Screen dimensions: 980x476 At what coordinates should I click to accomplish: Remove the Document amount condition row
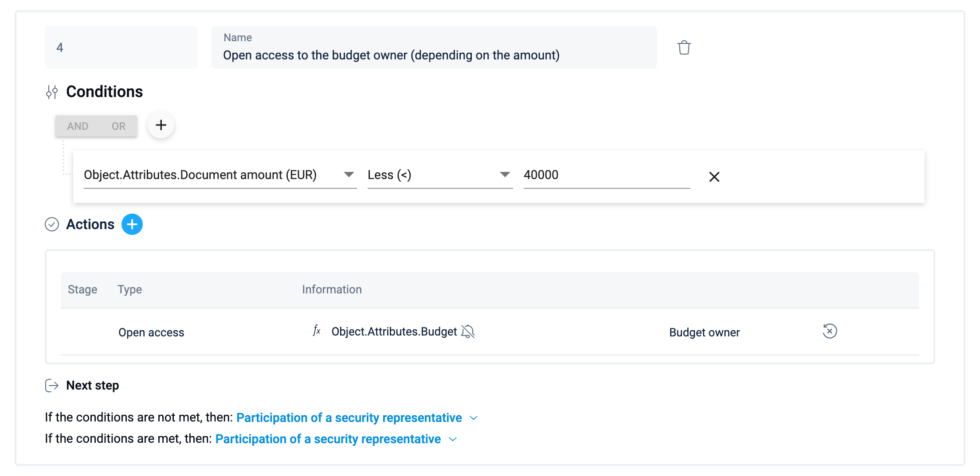point(714,177)
